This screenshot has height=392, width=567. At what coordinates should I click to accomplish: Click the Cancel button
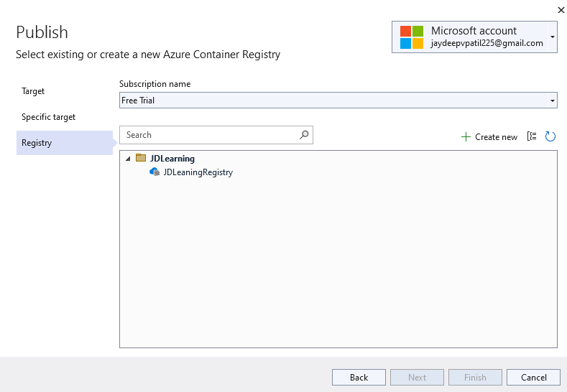[533, 378]
